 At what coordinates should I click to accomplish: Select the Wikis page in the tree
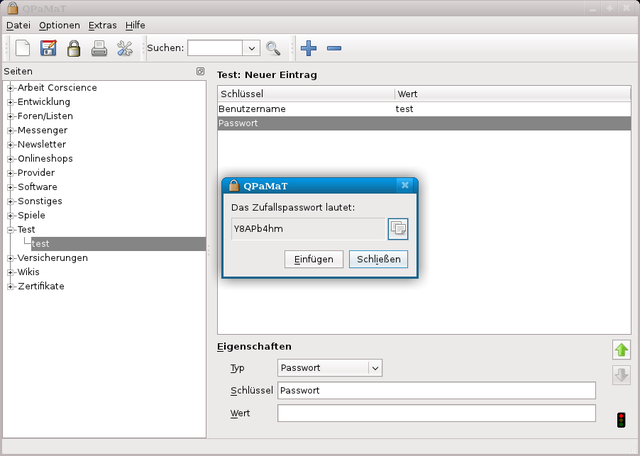(x=28, y=272)
